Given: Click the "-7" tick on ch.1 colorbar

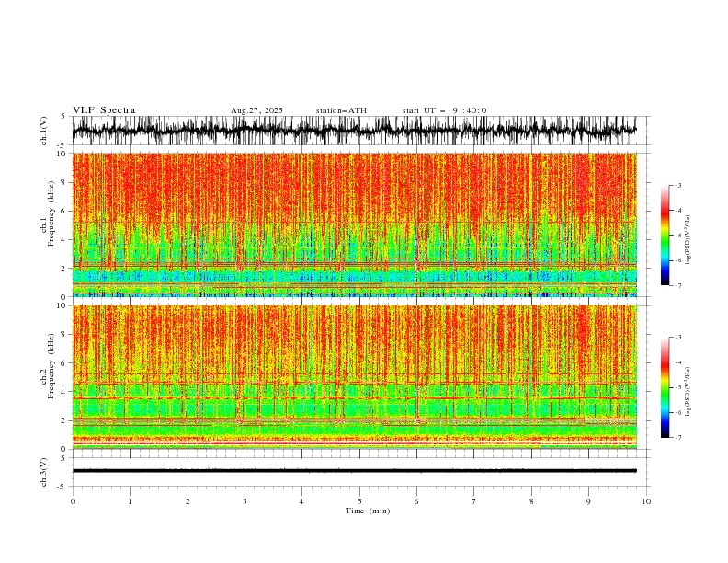Looking at the screenshot, I should (678, 286).
